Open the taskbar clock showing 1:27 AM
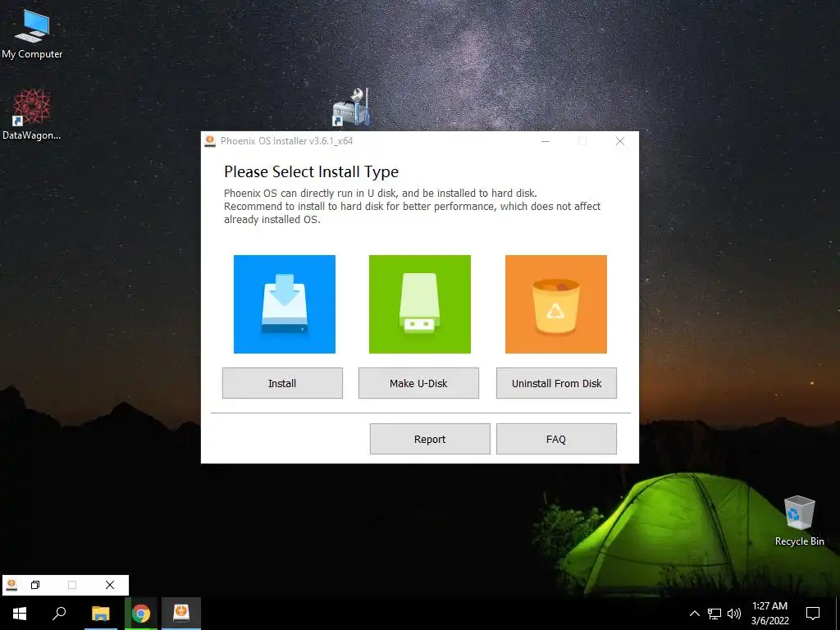The width and height of the screenshot is (840, 630). (x=769, y=614)
